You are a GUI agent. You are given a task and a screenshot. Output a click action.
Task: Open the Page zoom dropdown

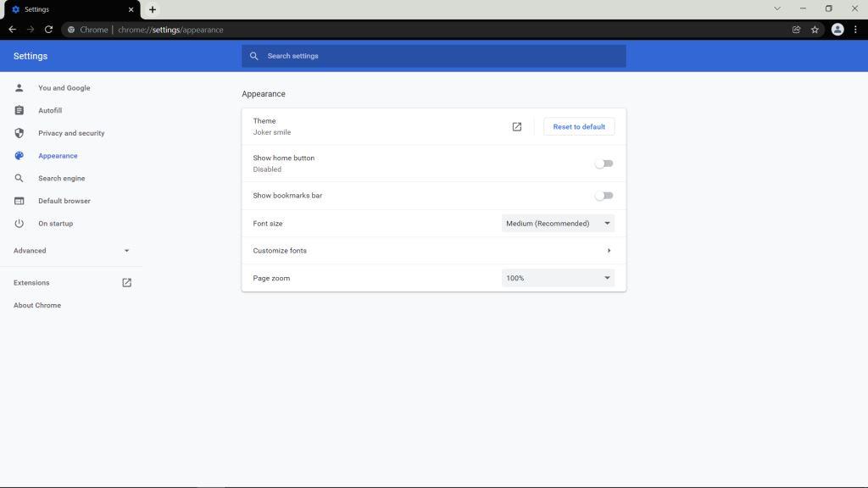(558, 278)
